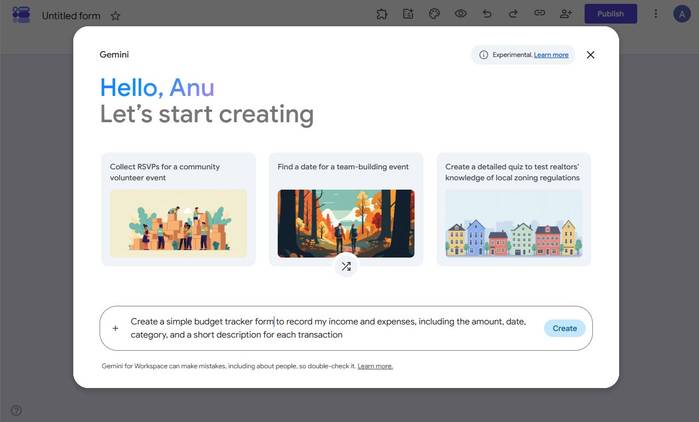The width and height of the screenshot is (699, 422).
Task: Select the realtors' zoning quiz card
Action: coord(514,209)
